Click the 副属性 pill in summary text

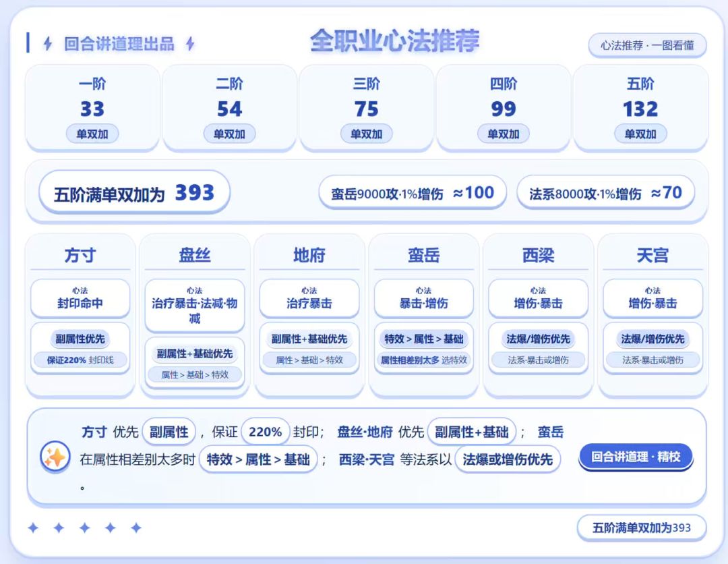[169, 432]
